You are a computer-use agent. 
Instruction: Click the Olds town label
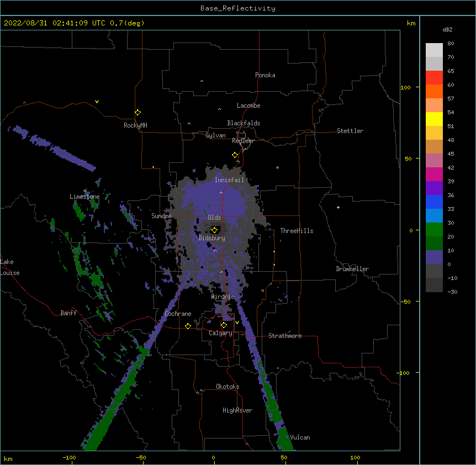[214, 218]
